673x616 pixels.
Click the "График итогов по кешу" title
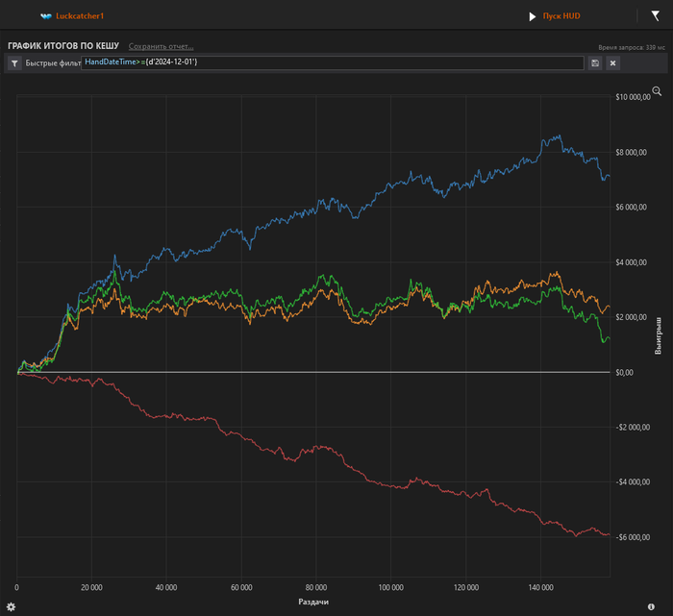click(63, 46)
